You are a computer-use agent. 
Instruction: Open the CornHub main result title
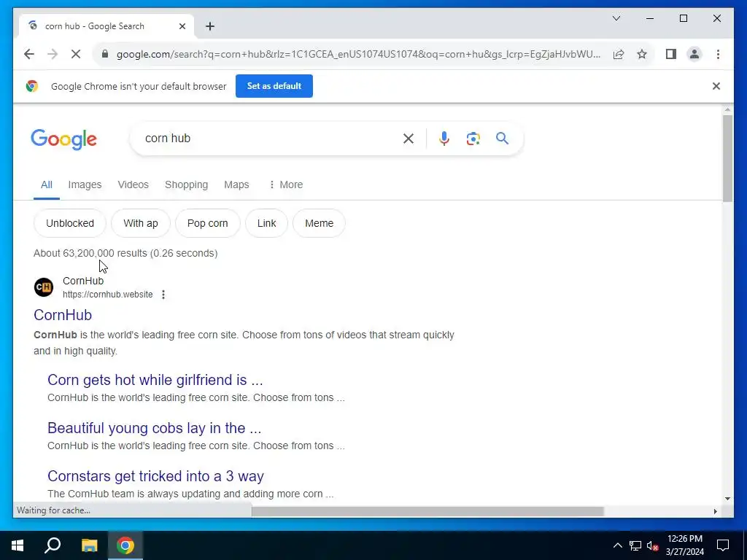(x=63, y=315)
